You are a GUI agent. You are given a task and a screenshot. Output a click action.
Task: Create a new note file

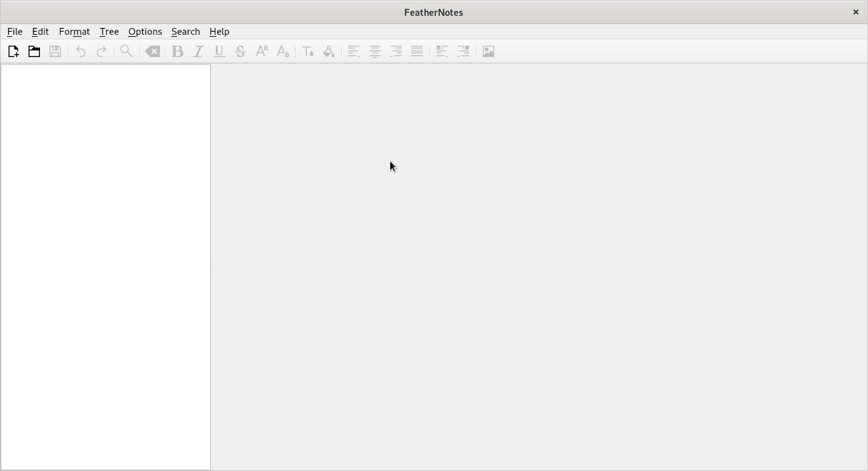[x=13, y=51]
